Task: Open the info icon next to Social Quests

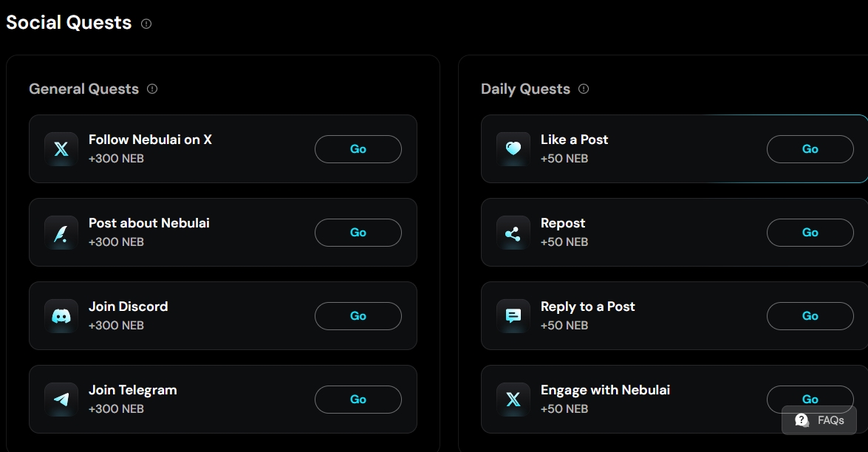Action: [x=146, y=24]
